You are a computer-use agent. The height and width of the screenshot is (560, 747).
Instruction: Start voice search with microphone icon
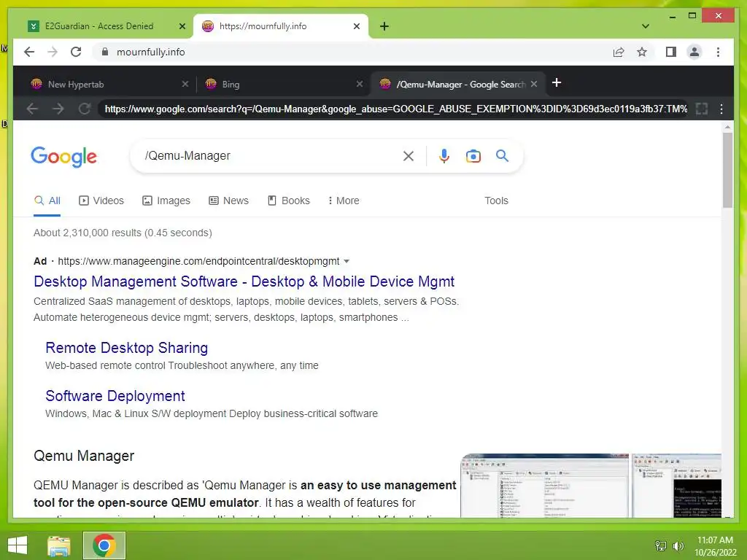(444, 156)
